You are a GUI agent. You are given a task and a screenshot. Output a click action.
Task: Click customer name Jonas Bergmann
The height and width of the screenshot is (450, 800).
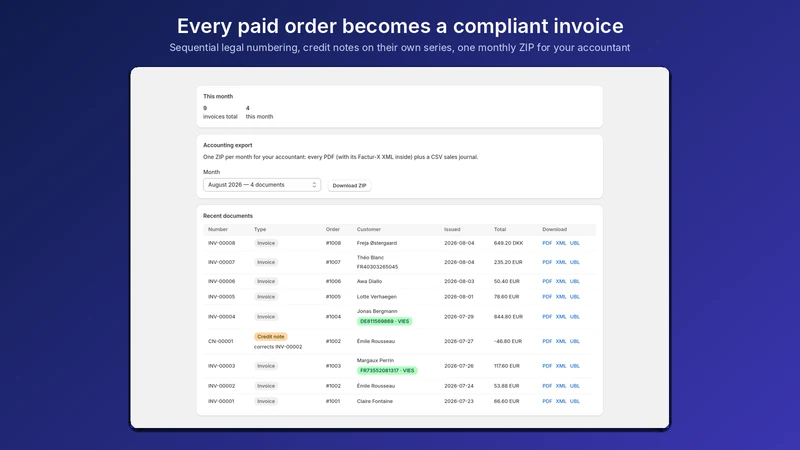(377, 311)
